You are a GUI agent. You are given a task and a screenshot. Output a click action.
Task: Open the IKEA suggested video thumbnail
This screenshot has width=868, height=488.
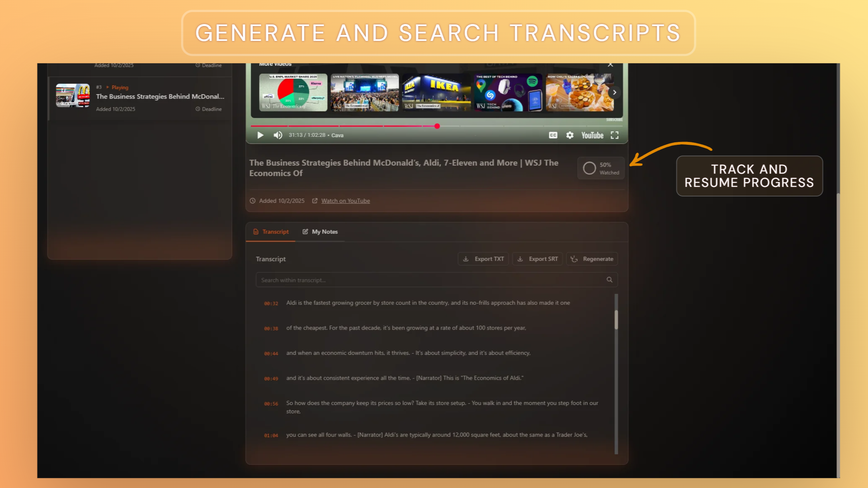[x=436, y=92]
